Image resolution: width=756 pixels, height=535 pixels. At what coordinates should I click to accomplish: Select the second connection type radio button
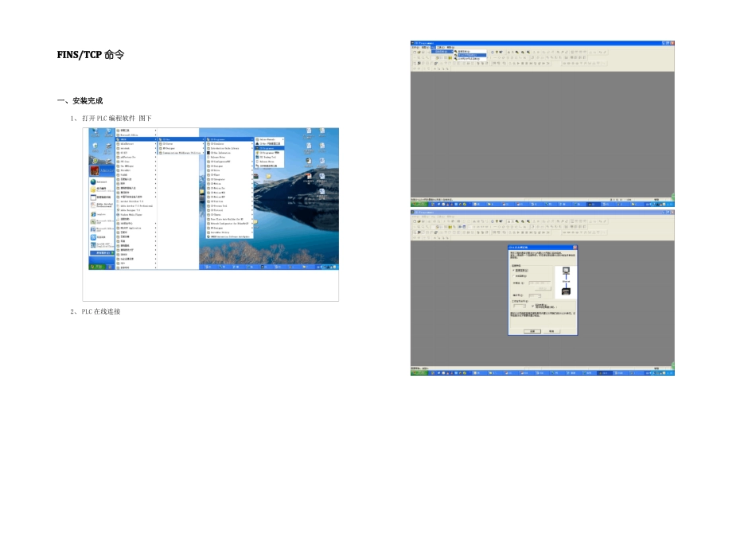click(512, 275)
